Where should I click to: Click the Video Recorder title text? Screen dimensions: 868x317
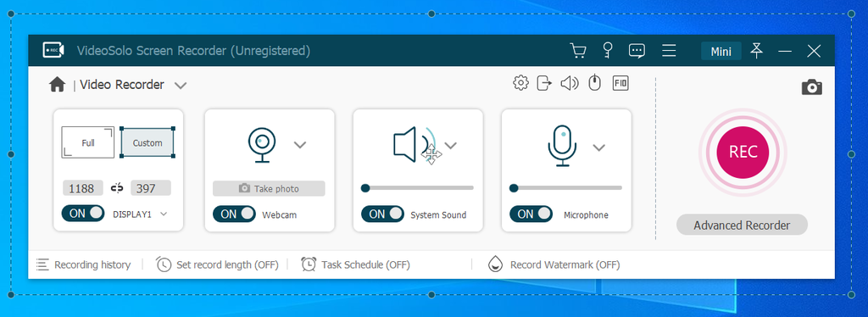point(122,85)
